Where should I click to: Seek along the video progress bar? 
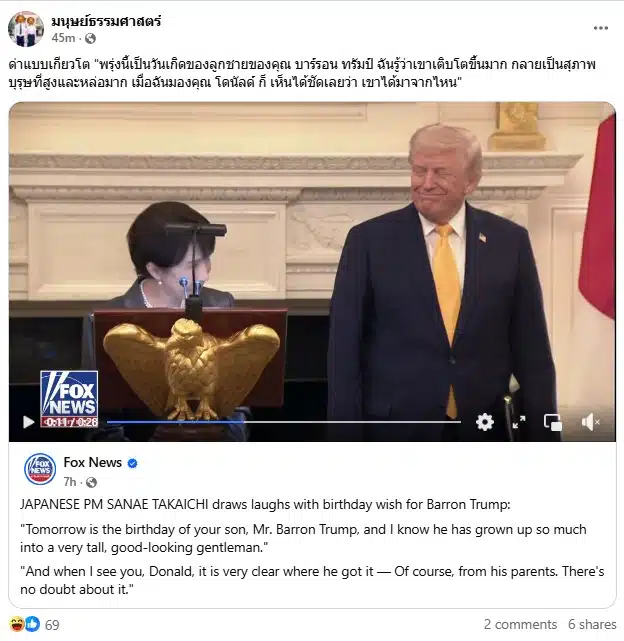284,422
